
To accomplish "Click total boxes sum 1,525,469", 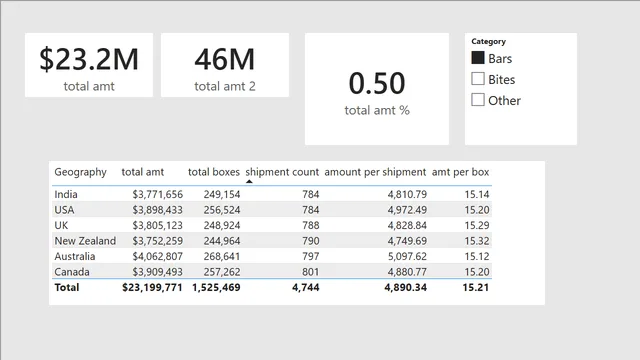I will tap(216, 287).
